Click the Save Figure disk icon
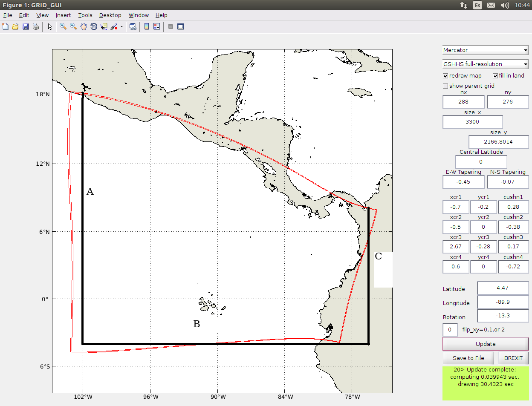 point(26,27)
